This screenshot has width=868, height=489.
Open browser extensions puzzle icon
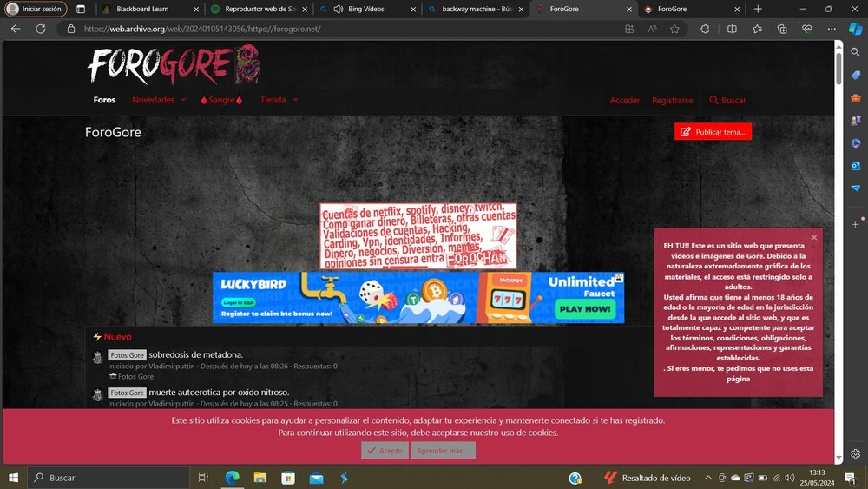pyautogui.click(x=705, y=29)
